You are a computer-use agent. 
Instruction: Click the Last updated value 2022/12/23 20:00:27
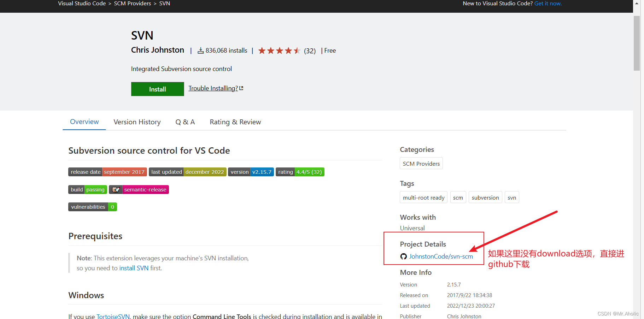(471, 306)
